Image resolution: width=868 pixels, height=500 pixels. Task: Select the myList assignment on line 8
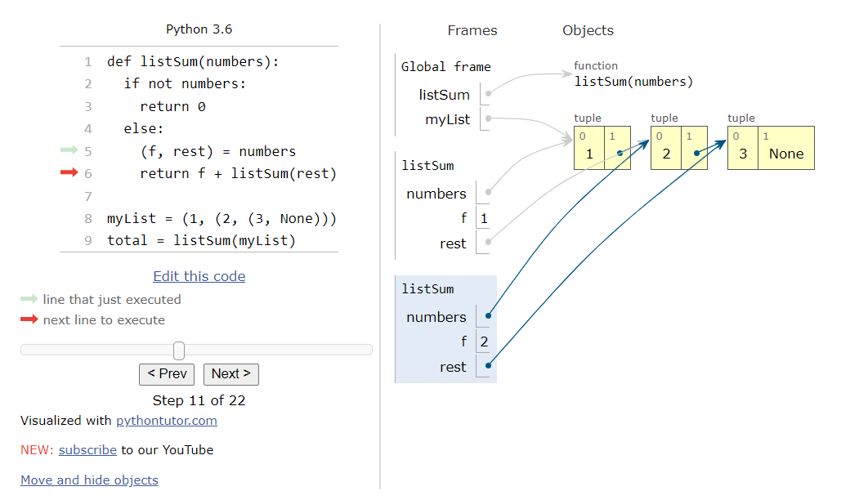[x=221, y=218]
